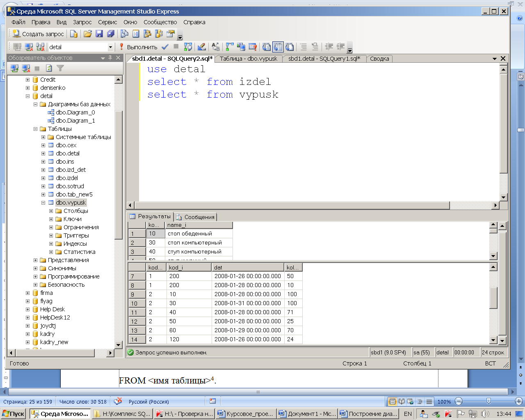Uncomment the selected lines
This screenshot has height=420, width=525.
pyautogui.click(x=315, y=47)
